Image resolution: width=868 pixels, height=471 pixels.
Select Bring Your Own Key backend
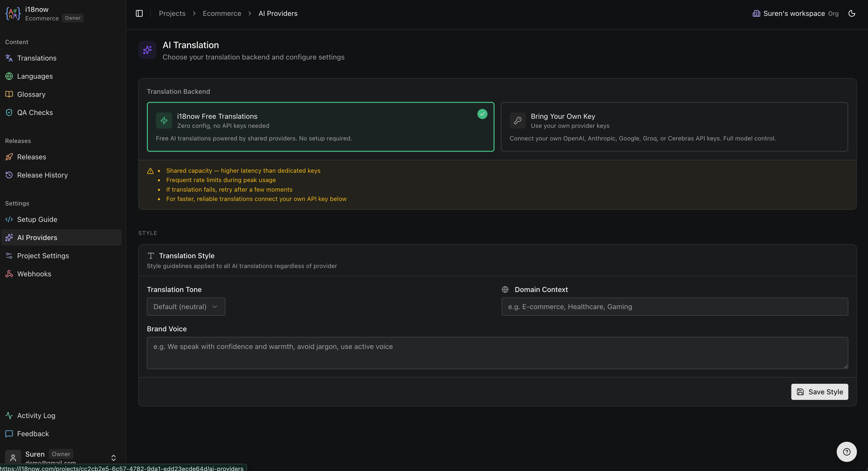click(674, 127)
